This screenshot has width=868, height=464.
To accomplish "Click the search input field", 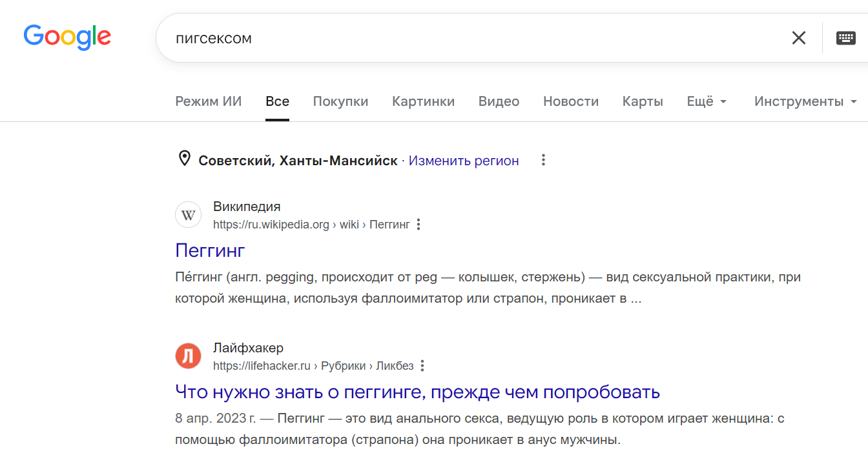I will click(478, 38).
